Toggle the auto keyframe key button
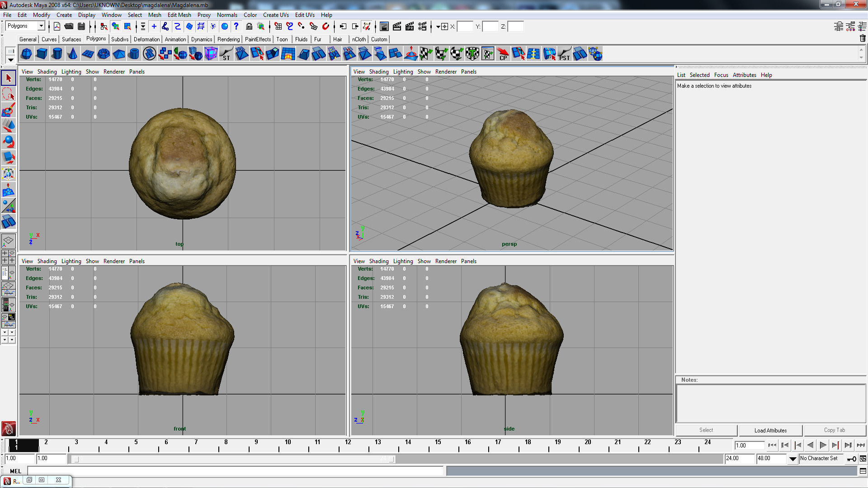 [852, 459]
